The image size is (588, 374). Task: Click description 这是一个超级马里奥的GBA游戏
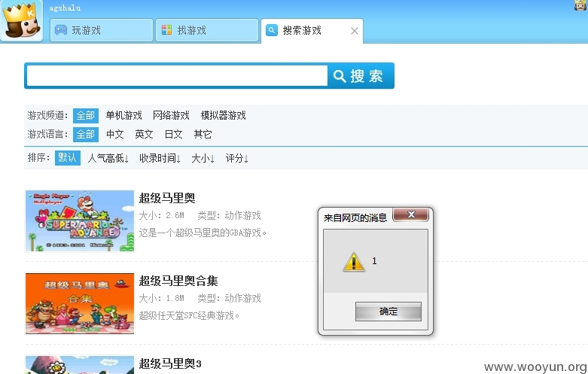point(203,233)
